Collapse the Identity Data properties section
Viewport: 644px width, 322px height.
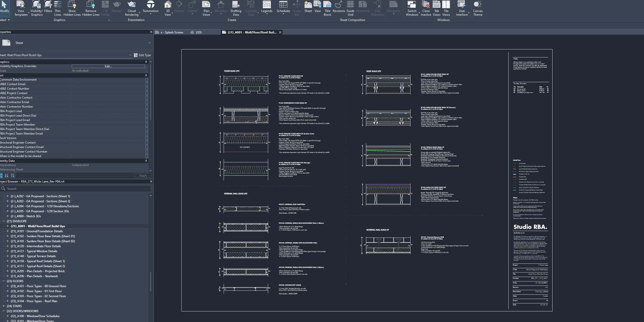point(146,161)
